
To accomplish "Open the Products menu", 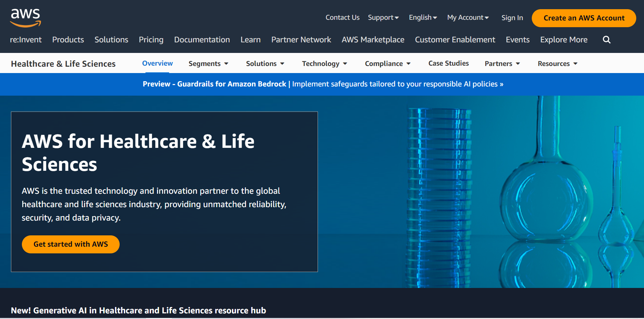I will coord(68,40).
